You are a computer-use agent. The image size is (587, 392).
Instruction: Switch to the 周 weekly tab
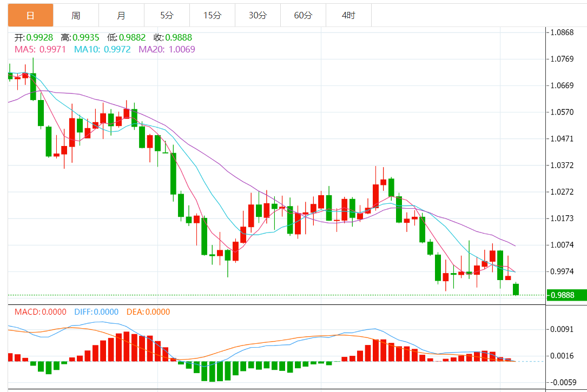click(76, 15)
